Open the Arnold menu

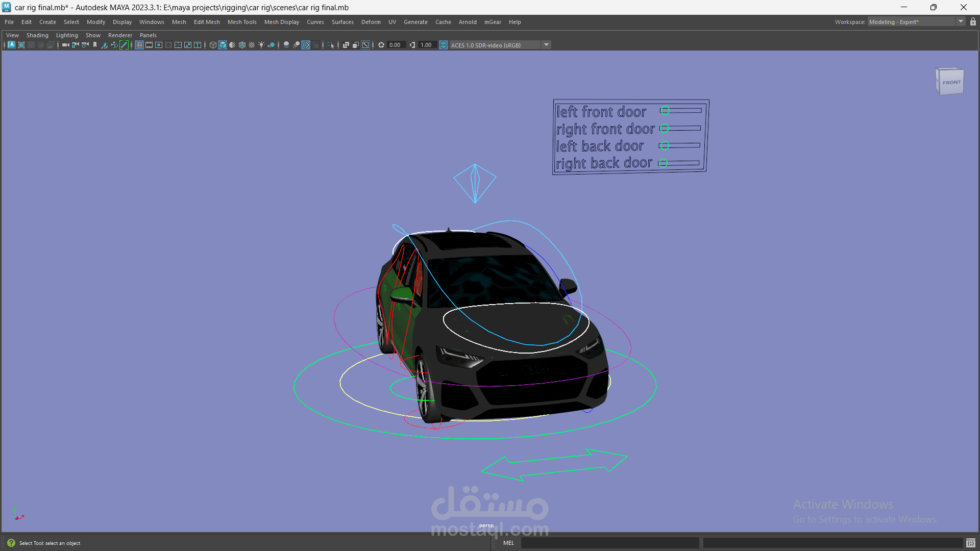coord(468,21)
